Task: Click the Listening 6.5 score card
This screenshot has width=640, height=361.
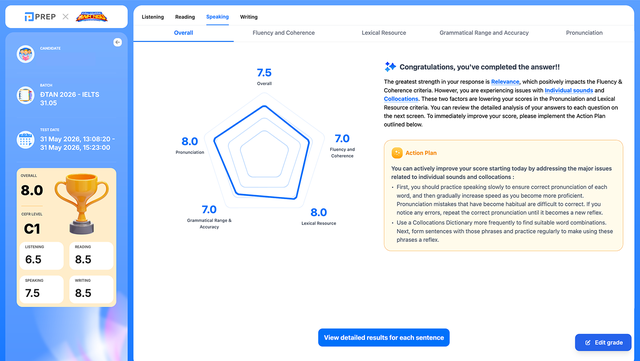Action: (x=42, y=256)
